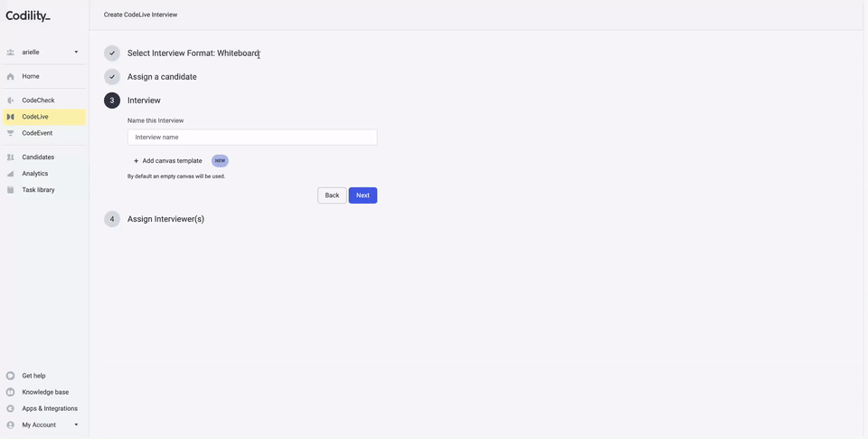Reopen Select Interview Format: Whiteboard step
The image size is (868, 439).
click(x=193, y=53)
